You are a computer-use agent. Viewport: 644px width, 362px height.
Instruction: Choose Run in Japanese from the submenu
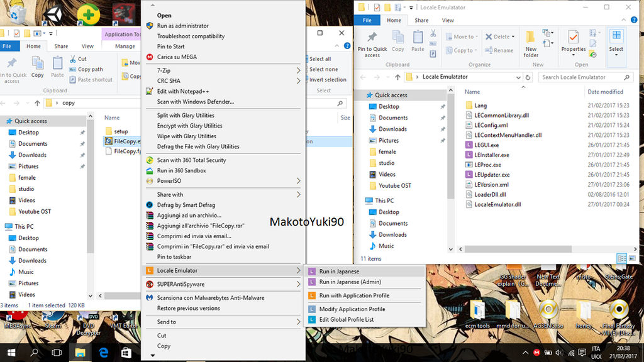364,271
